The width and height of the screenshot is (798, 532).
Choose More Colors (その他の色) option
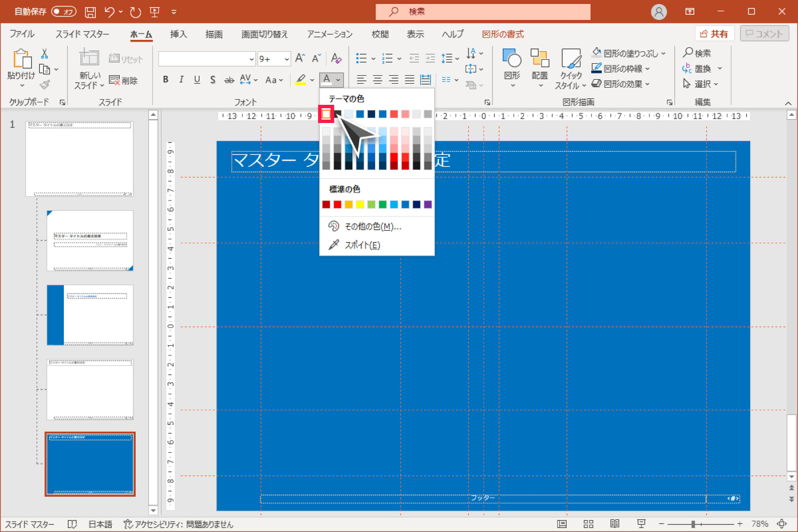point(377,227)
